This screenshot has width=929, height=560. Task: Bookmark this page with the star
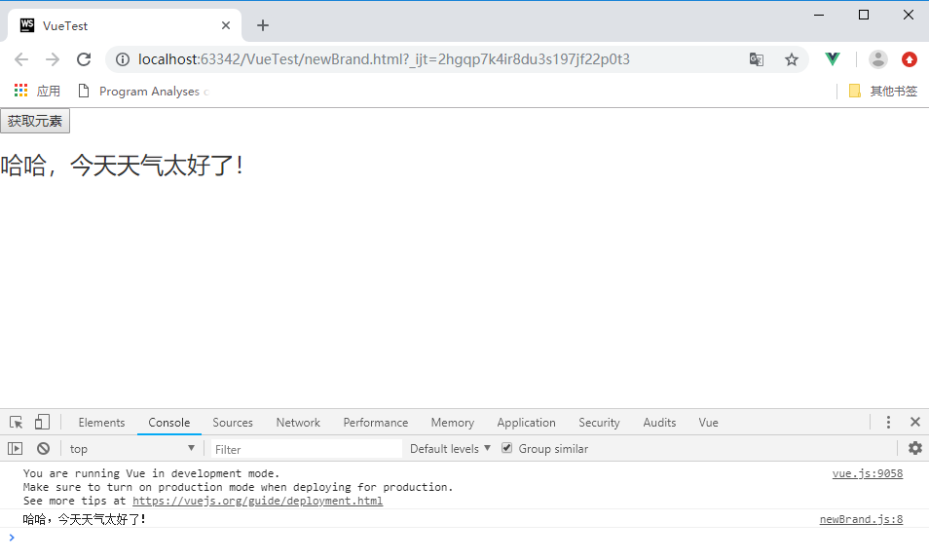coord(792,59)
